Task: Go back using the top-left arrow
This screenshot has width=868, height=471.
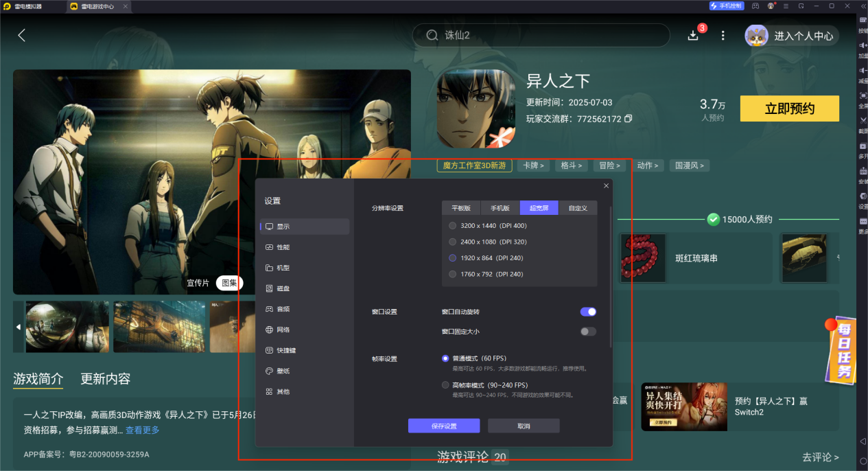Action: point(21,35)
